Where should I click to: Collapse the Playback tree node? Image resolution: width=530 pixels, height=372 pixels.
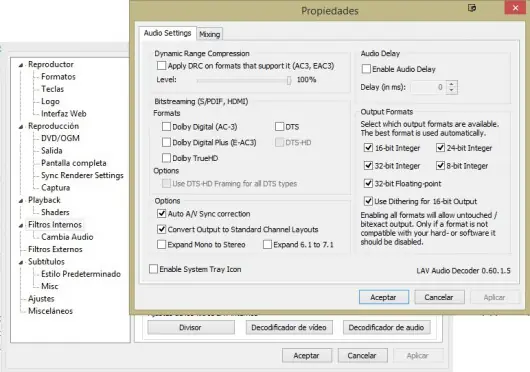[x=21, y=201]
